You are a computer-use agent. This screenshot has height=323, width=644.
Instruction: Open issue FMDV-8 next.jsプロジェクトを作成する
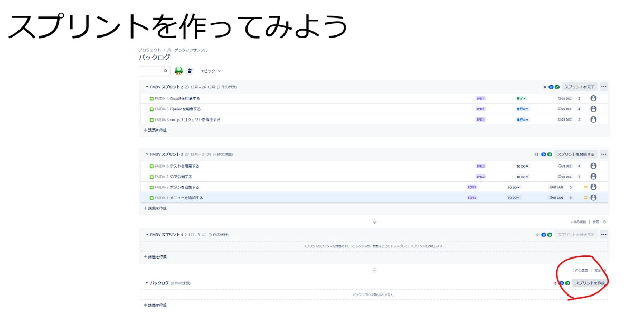pos(187,119)
